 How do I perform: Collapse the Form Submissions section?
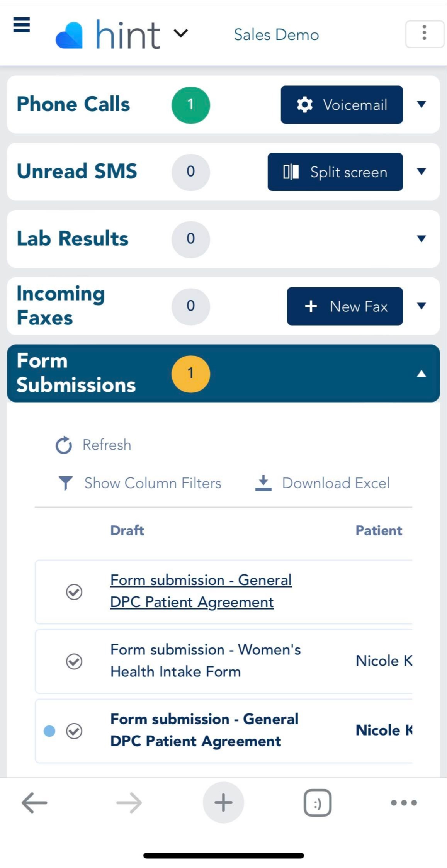coord(421,374)
